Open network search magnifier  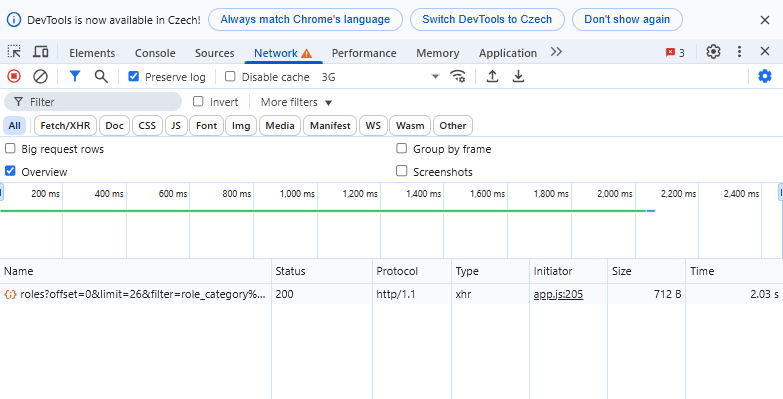(101, 76)
